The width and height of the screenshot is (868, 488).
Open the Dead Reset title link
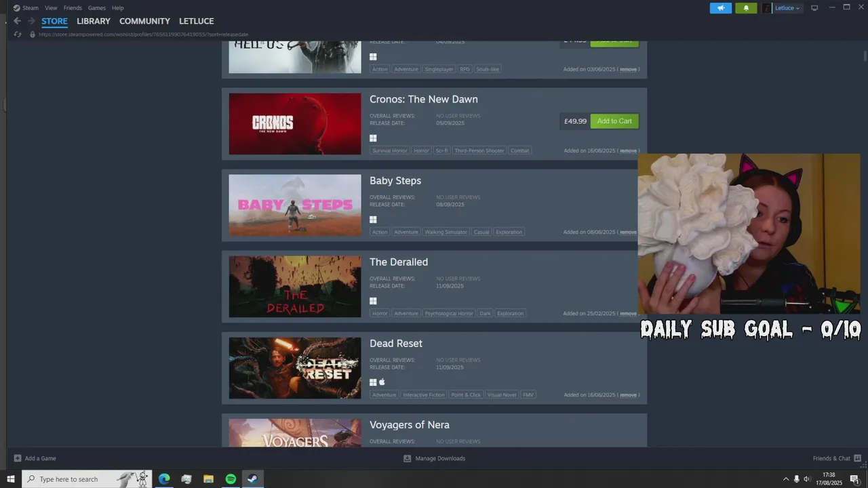click(396, 343)
